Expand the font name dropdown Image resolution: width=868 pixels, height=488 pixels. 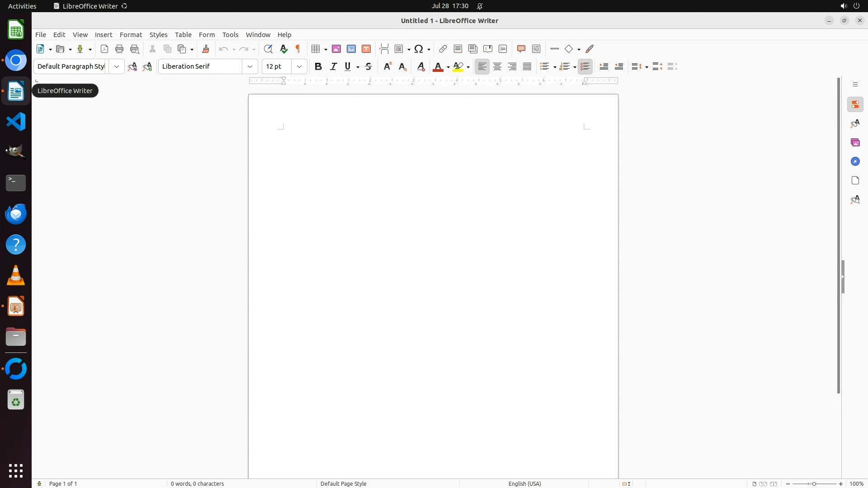point(250,67)
